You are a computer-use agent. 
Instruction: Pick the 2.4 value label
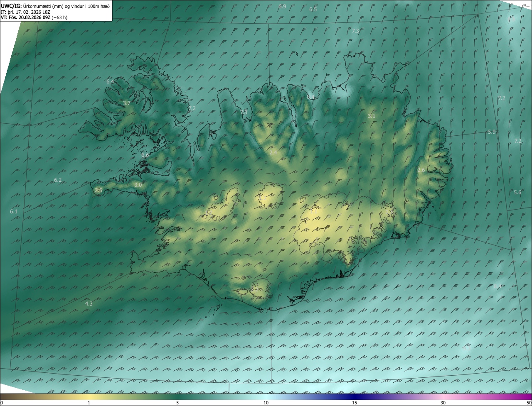(x=273, y=152)
